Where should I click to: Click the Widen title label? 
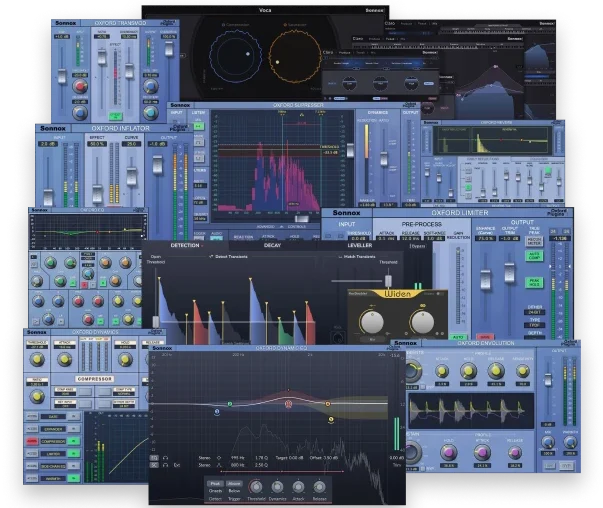pos(398,294)
